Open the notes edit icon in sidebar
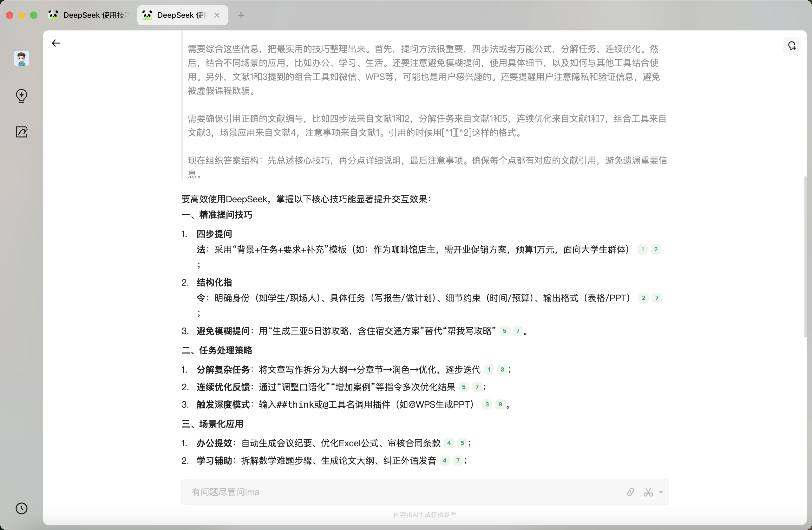The image size is (812, 530). pyautogui.click(x=22, y=132)
